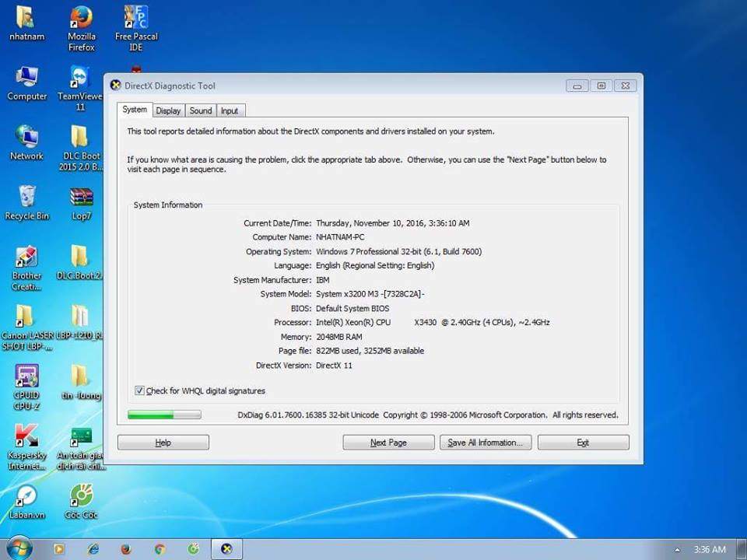
Task: Click the DirectX Diagnostic Tool taskbar button
Action: (226, 550)
